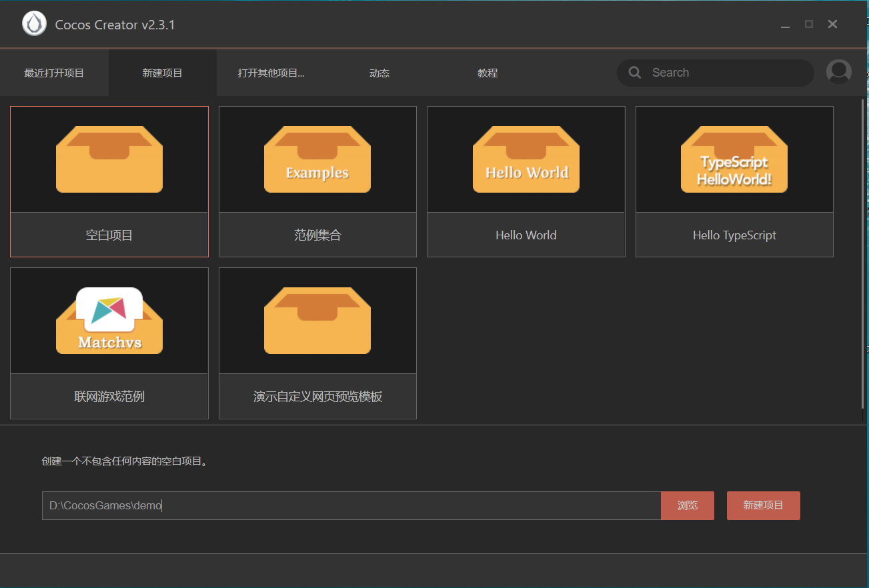Choose the TypeScript HelloWorld template icon
The height and width of the screenshot is (588, 869).
(734, 159)
